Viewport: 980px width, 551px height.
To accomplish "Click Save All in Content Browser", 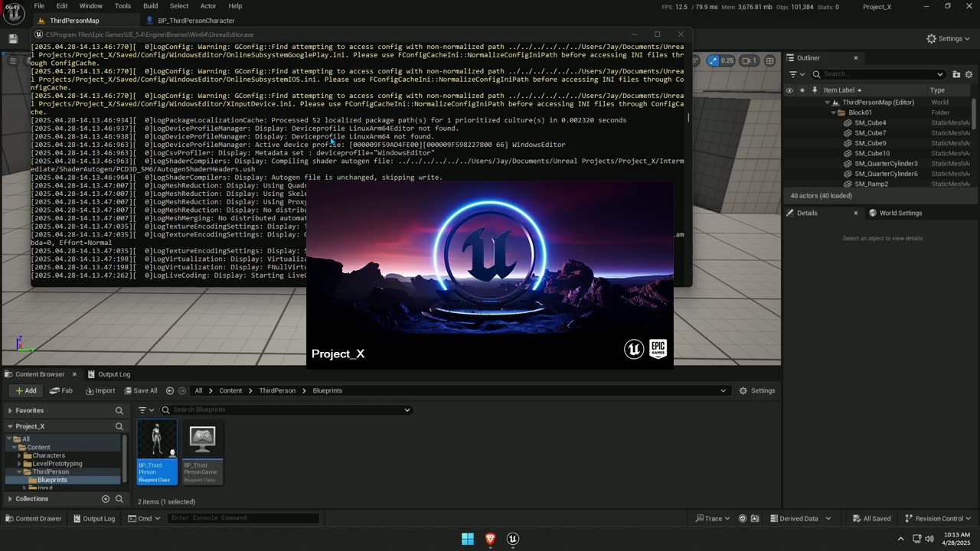I will pyautogui.click(x=140, y=390).
